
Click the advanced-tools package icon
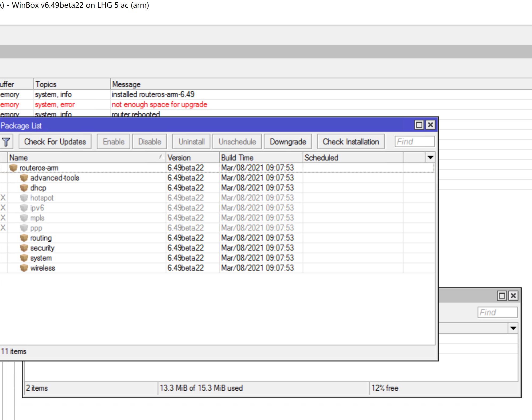[24, 178]
